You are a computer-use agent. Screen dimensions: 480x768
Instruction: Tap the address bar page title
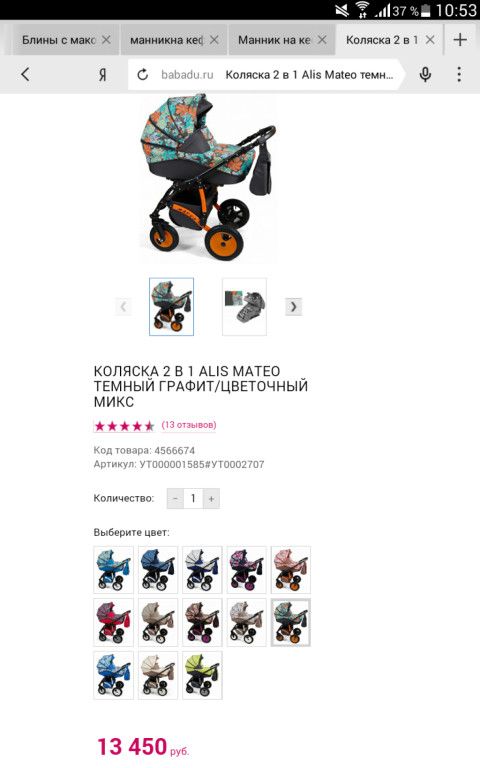coord(309,75)
